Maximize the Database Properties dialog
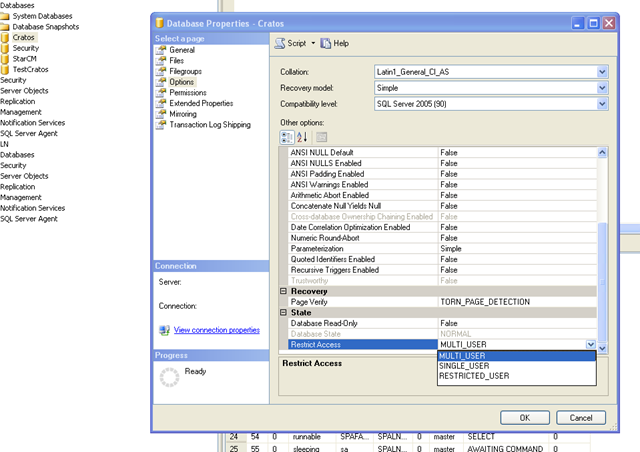Screen dimensions: 640x452 click(x=593, y=23)
